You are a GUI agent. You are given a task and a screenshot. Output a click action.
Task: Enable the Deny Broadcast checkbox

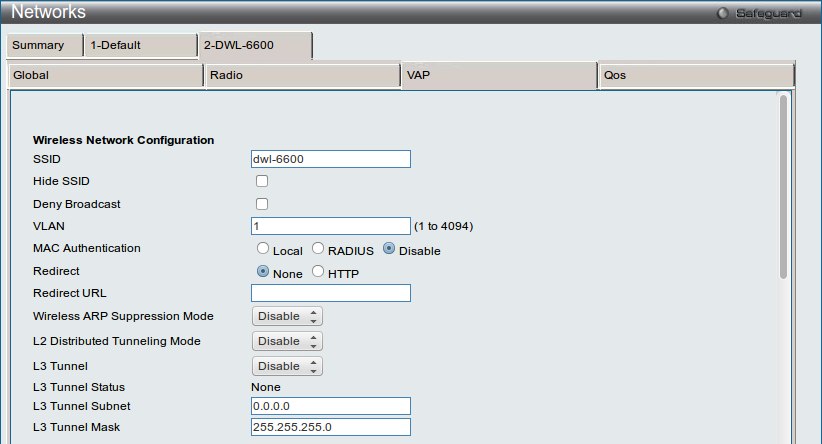tap(262, 204)
